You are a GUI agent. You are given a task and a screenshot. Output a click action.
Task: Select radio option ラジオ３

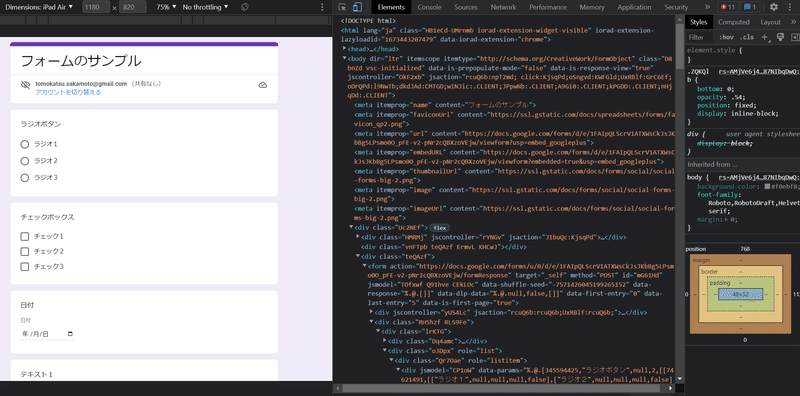(x=24, y=178)
